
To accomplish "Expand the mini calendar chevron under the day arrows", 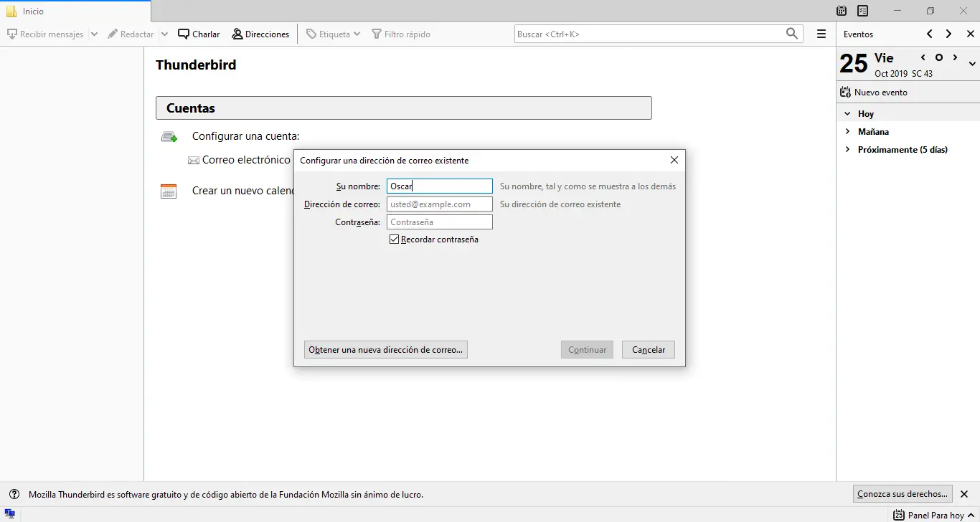I will (x=972, y=64).
